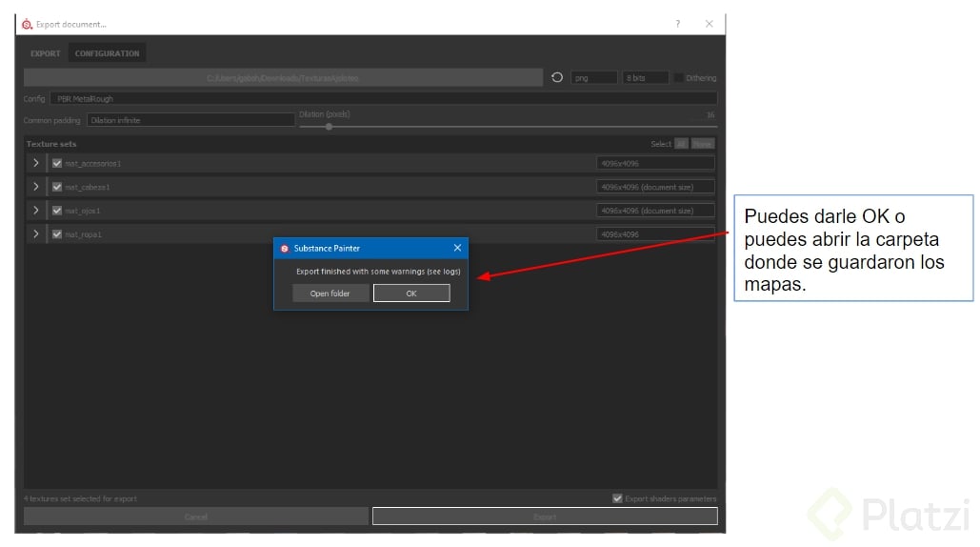Open mat_accesorios1 size dropdown 4096x4096
980x547 pixels.
[x=655, y=163]
